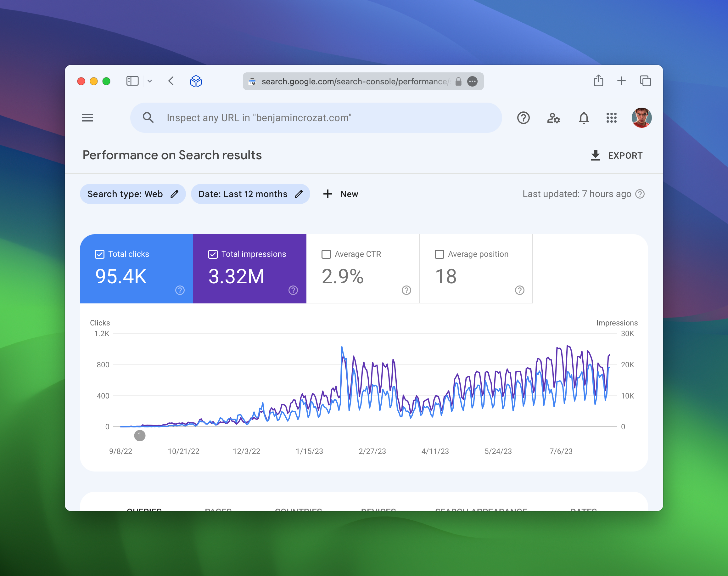Add a New filter
This screenshot has height=576, width=728.
[340, 194]
